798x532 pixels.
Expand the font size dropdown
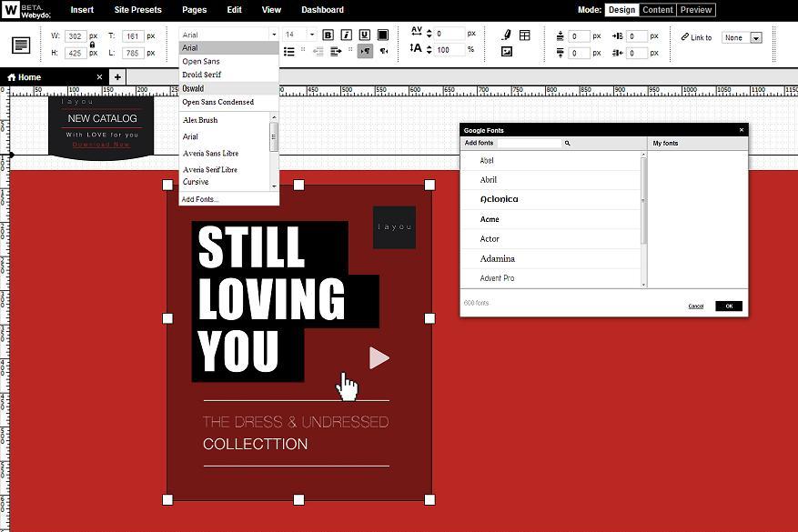coord(312,35)
